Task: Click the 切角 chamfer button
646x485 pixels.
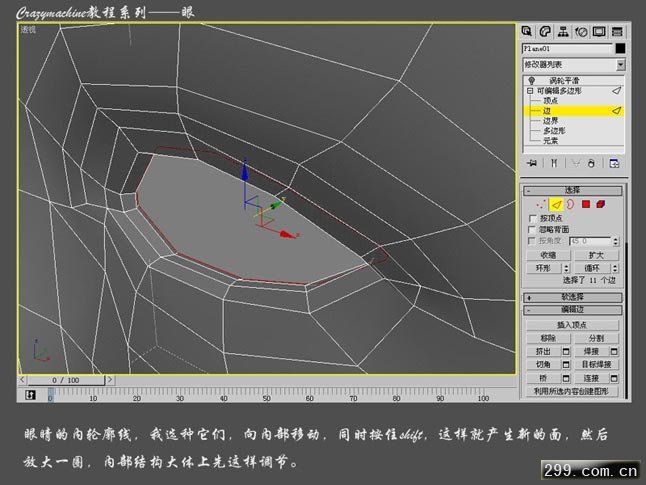Action: 543,365
